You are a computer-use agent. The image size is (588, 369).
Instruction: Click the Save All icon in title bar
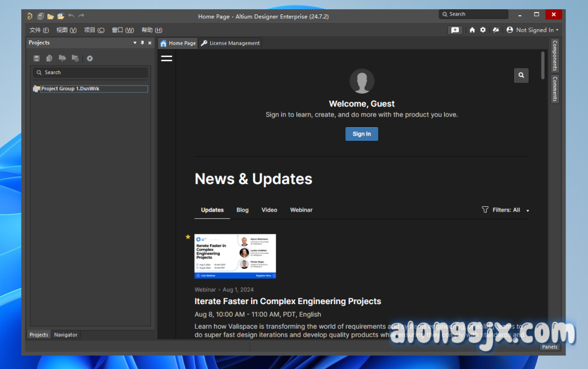point(41,16)
